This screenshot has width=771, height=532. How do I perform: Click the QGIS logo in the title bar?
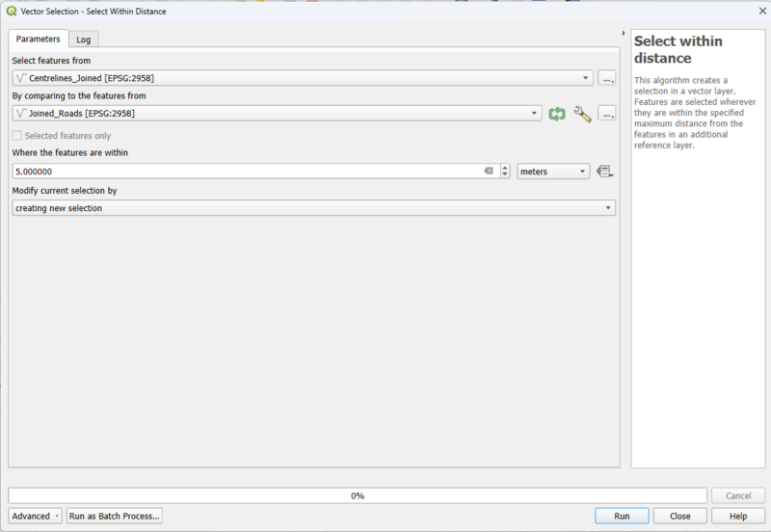point(11,11)
